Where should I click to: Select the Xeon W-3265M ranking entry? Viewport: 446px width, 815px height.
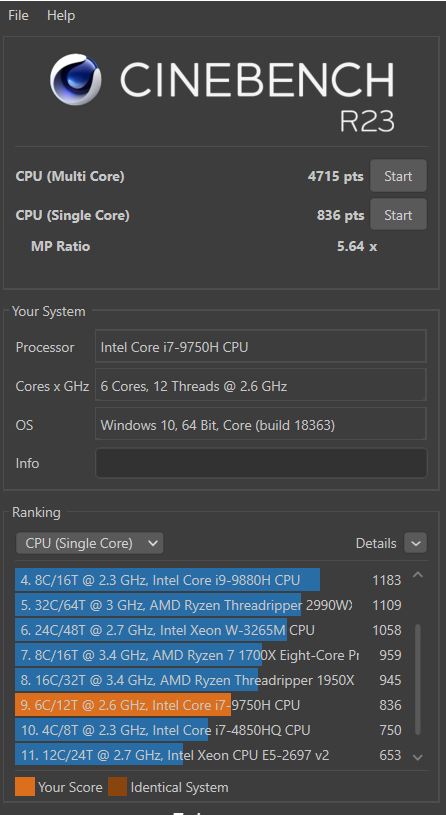tap(208, 630)
